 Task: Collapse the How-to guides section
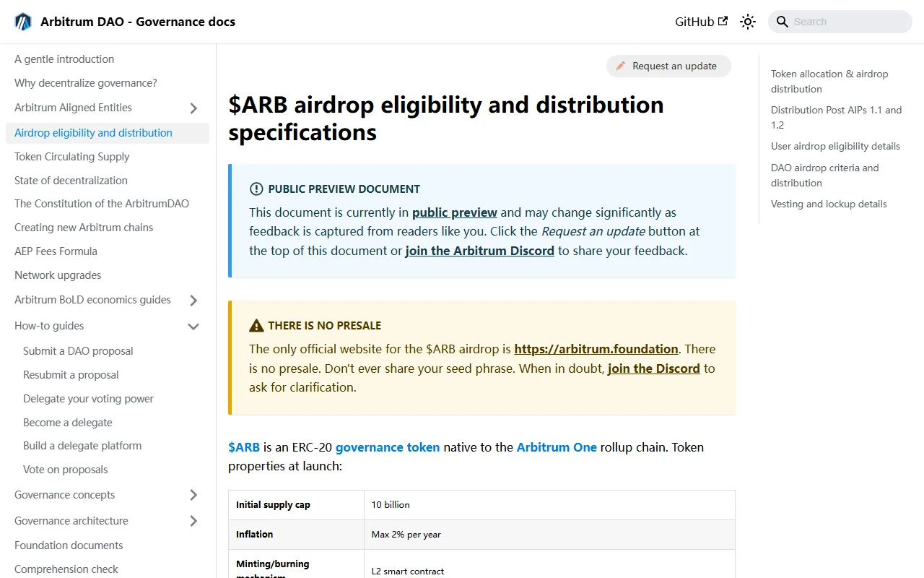tap(193, 327)
